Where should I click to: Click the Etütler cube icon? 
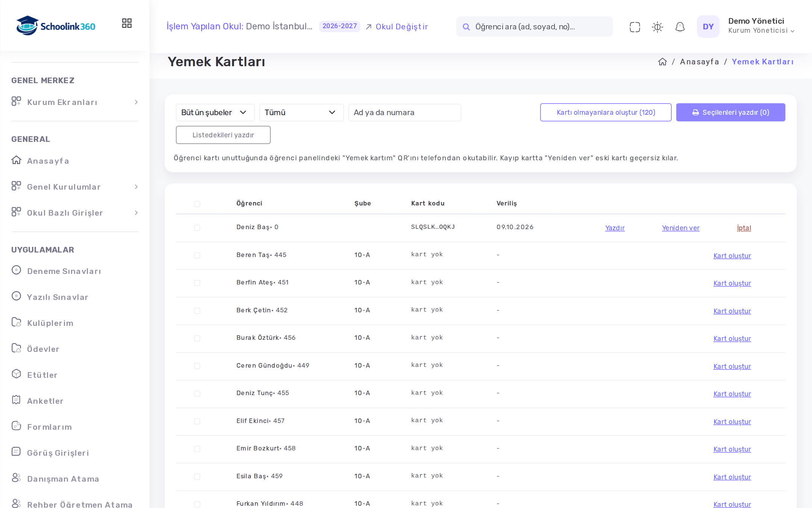tap(16, 374)
